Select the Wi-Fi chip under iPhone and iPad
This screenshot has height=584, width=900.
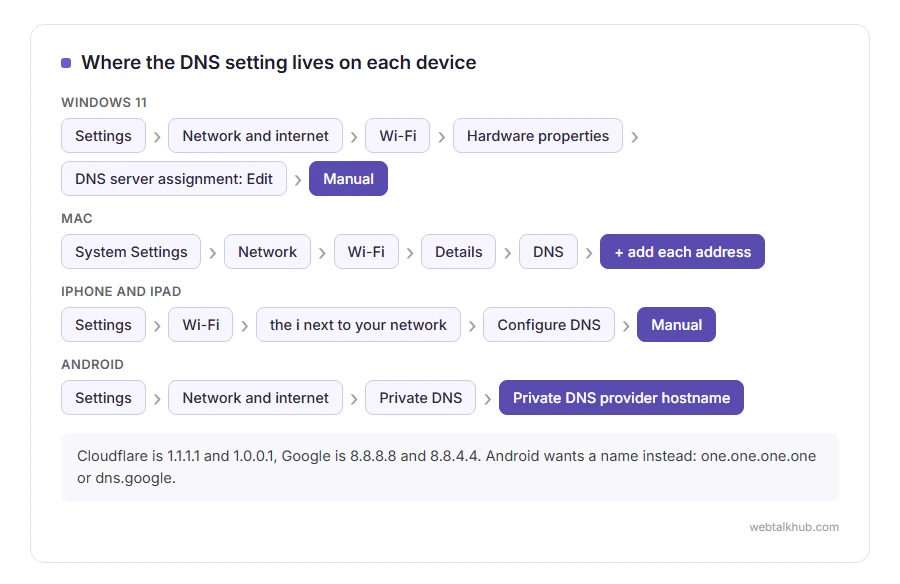coord(201,324)
